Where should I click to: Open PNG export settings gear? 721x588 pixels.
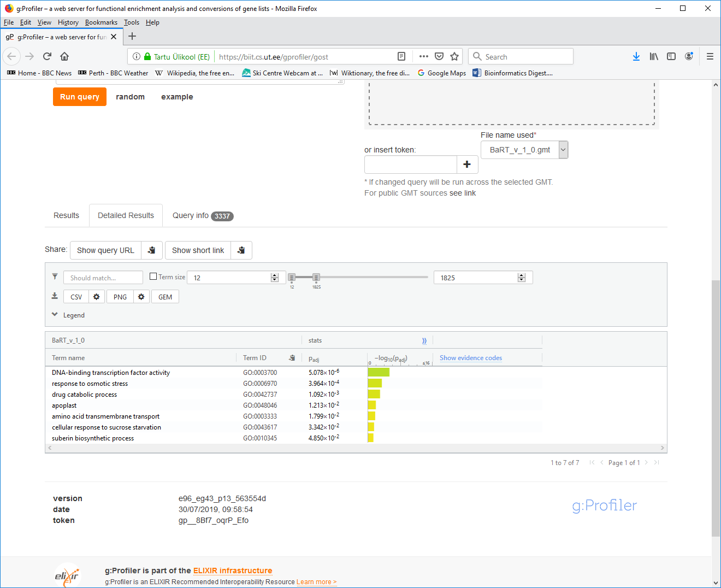click(x=141, y=297)
